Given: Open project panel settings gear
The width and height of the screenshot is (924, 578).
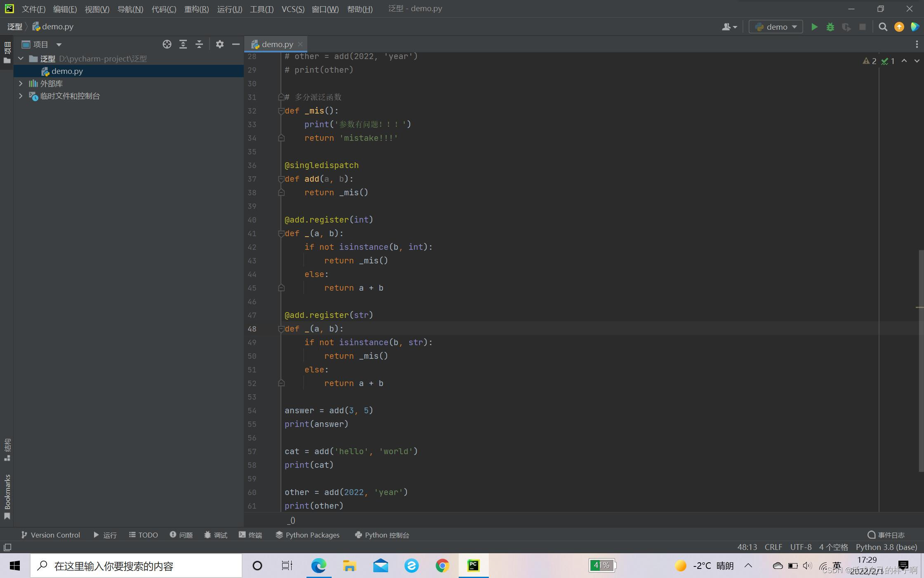Looking at the screenshot, I should (x=220, y=44).
